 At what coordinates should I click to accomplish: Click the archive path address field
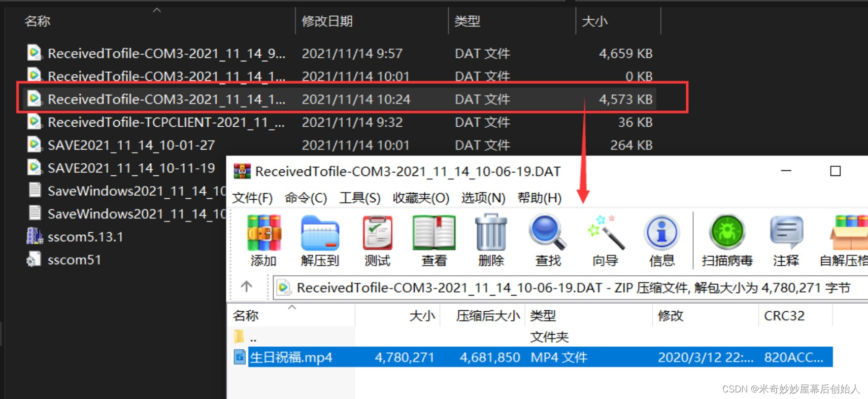coord(571,287)
